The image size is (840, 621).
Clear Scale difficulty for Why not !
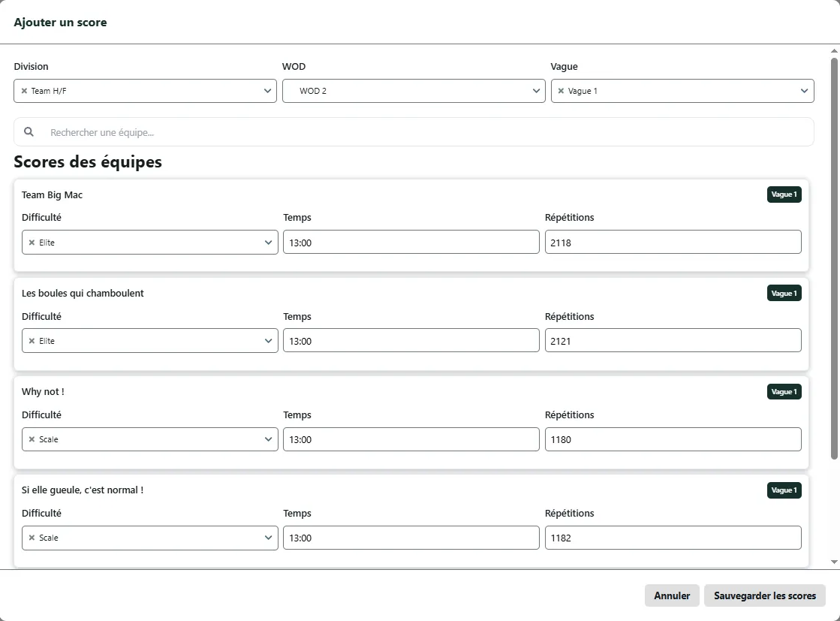coord(32,439)
